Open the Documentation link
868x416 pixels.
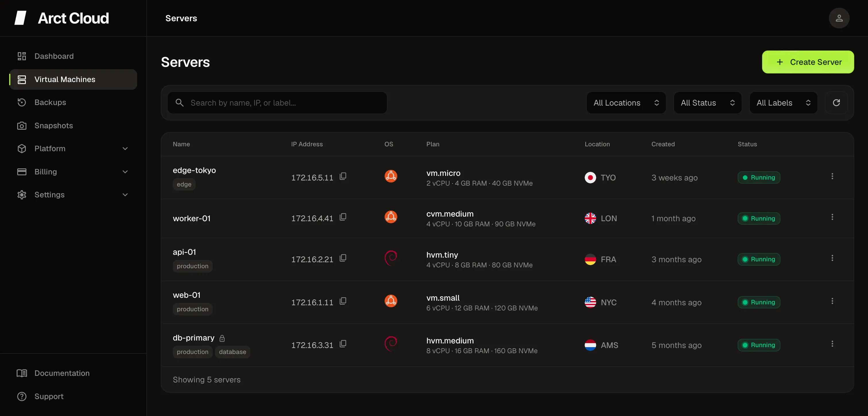pyautogui.click(x=73, y=373)
